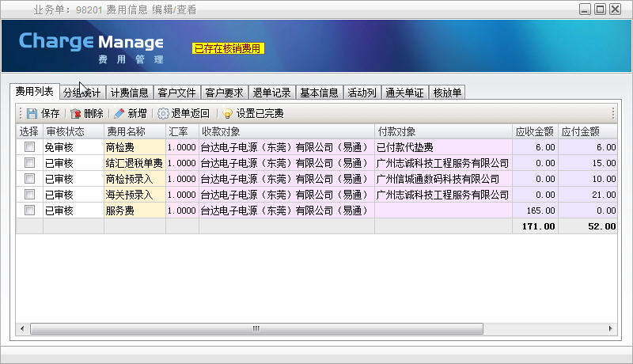Screen dimensions: 633x364
Task: Sort by 应收金额 column header
Action: pos(535,131)
